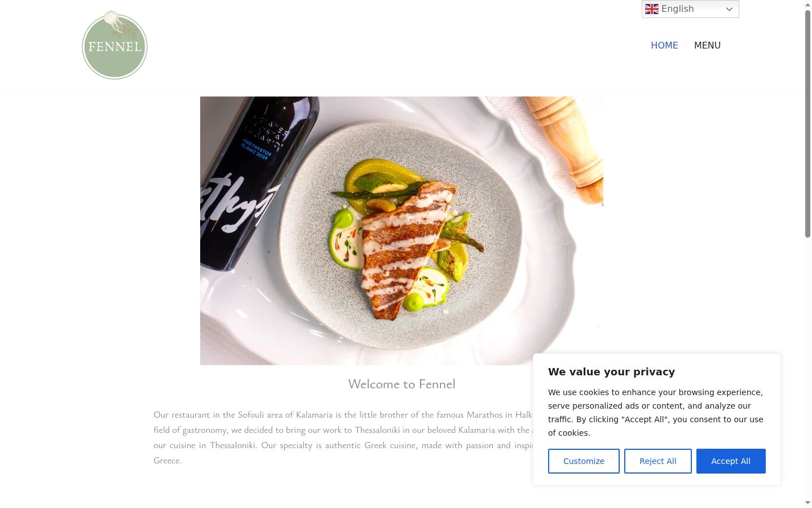Image resolution: width=812 pixels, height=508 pixels.
Task: Go to the HOME navigation item
Action: (664, 45)
